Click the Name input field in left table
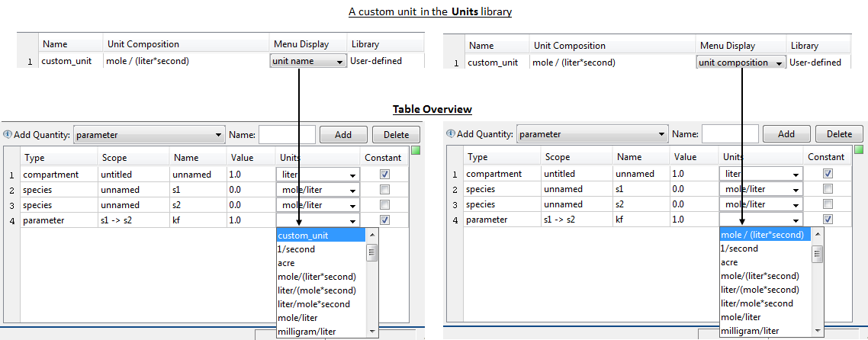868x340 pixels. [x=287, y=135]
